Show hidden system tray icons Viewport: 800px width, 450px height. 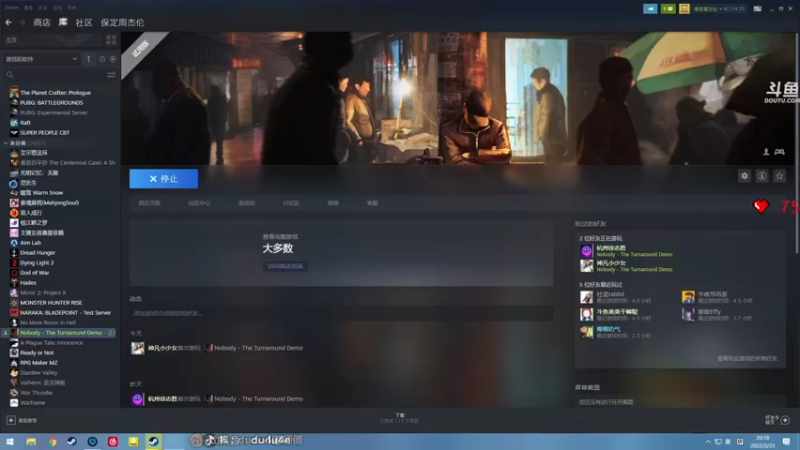pos(708,442)
